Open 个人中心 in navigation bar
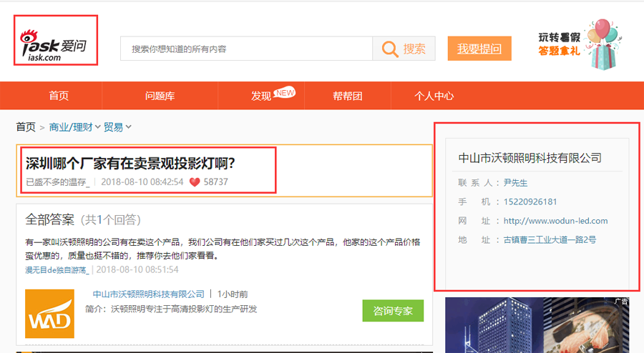This screenshot has height=353, width=644. tap(434, 96)
